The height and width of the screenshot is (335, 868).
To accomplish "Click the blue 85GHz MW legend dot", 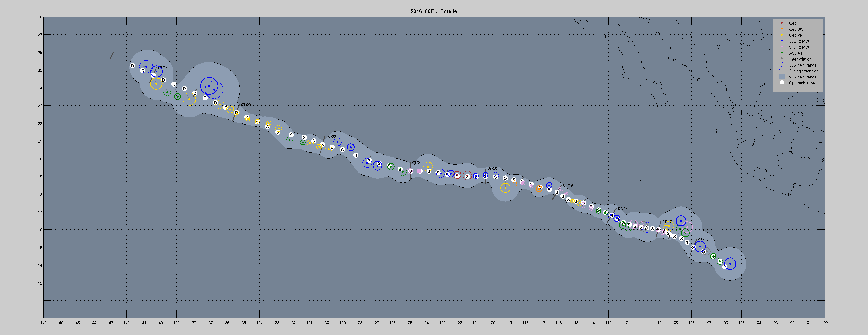I will pyautogui.click(x=782, y=41).
